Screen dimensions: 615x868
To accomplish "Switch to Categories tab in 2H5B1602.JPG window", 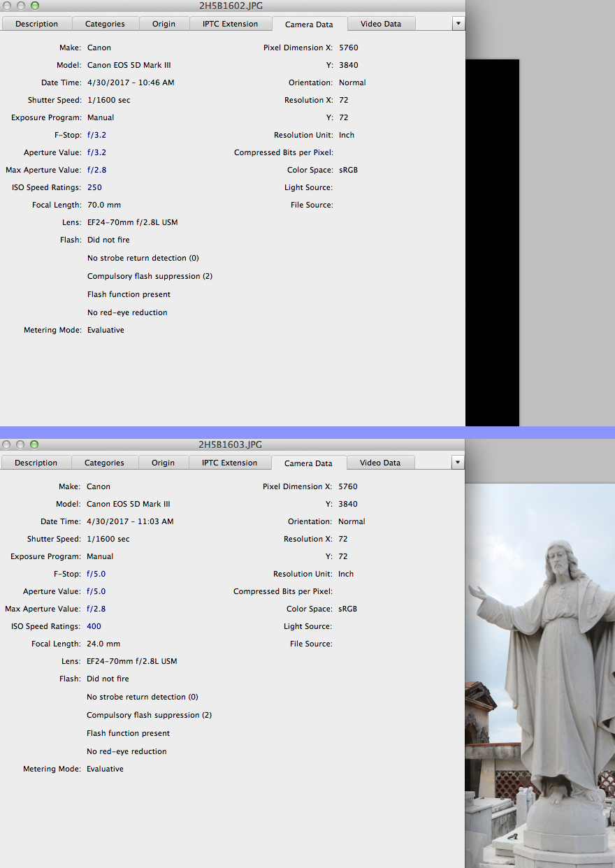I will (x=105, y=24).
